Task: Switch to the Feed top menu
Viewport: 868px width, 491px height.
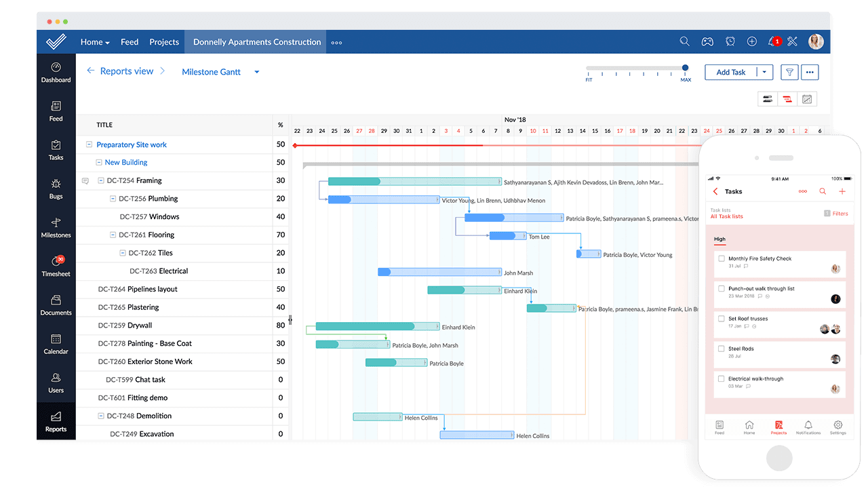Action: coord(130,42)
